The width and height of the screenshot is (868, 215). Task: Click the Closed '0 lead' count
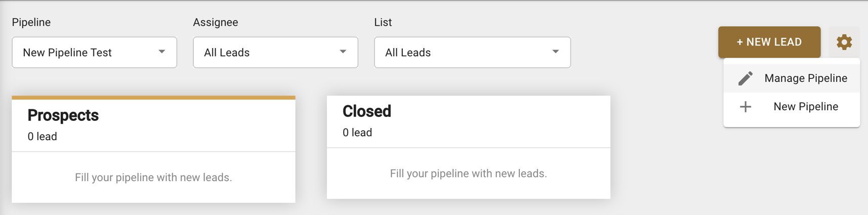pyautogui.click(x=357, y=133)
